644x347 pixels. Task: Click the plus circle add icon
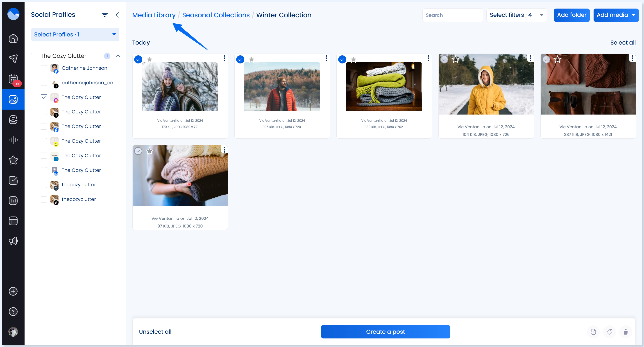pos(13,291)
